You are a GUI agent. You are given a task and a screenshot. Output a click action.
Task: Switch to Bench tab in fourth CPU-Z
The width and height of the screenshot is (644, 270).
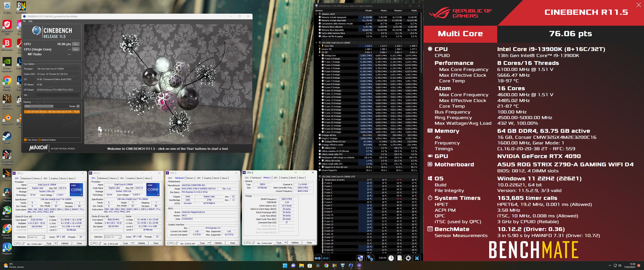293,178
